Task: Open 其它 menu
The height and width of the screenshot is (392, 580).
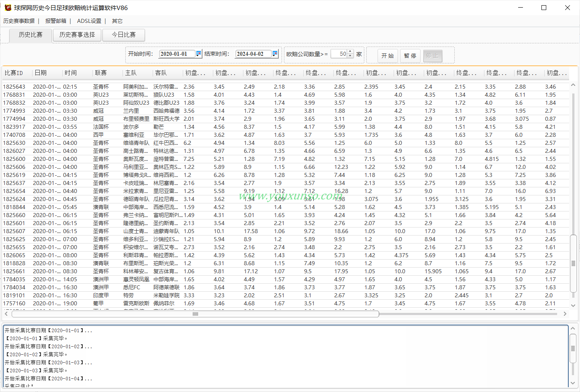Action: point(117,21)
